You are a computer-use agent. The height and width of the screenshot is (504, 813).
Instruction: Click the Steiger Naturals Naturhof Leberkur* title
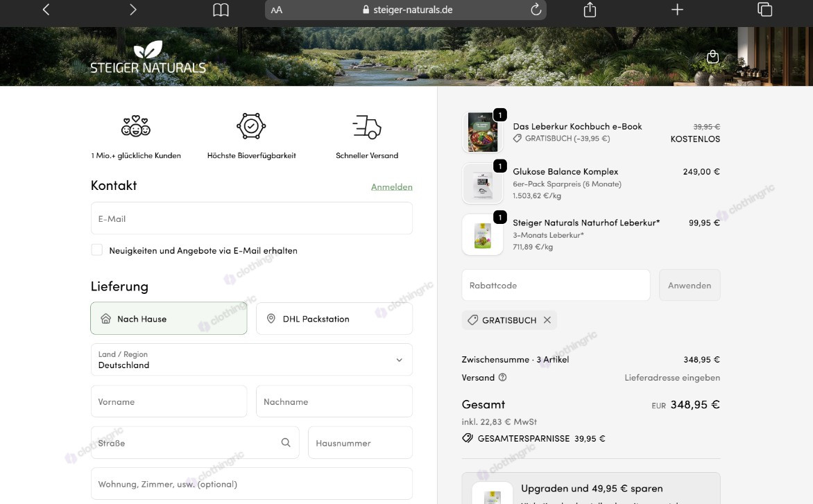pos(586,223)
